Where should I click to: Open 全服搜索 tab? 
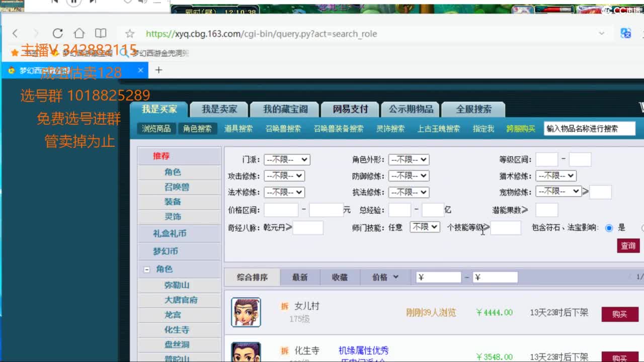coord(473,109)
